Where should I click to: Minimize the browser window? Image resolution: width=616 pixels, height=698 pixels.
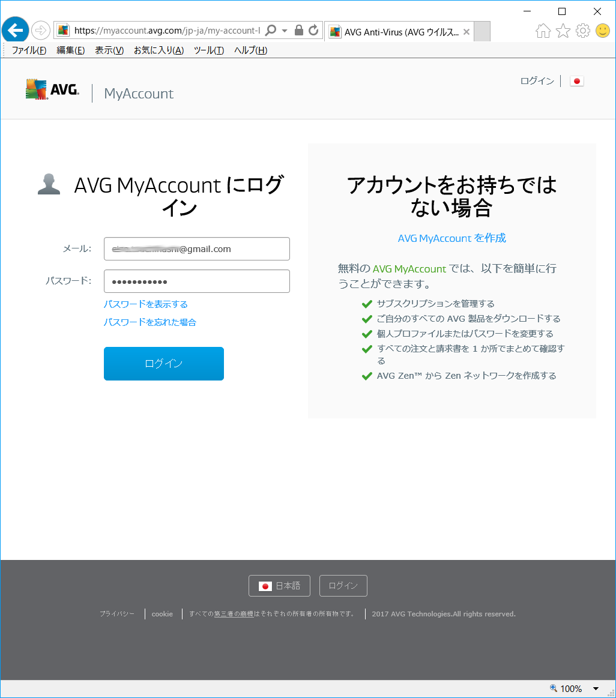pyautogui.click(x=527, y=11)
